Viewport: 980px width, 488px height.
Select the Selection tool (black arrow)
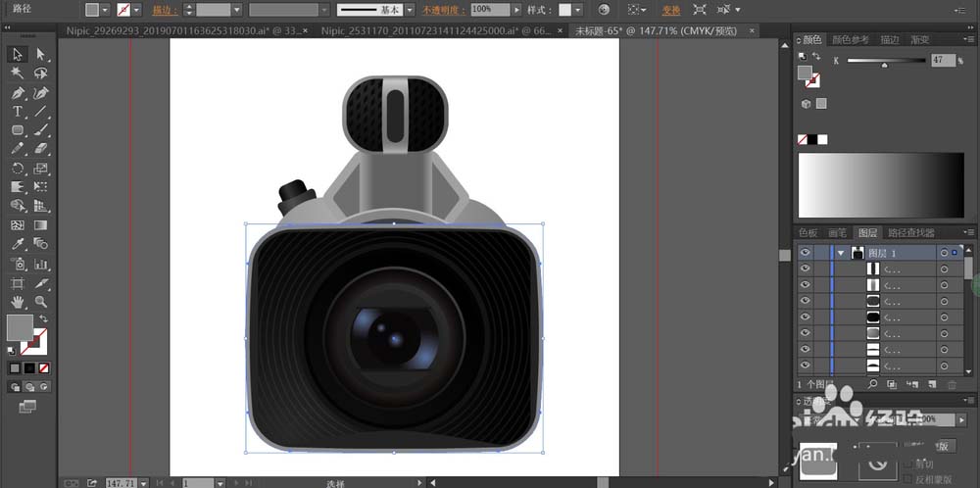tap(18, 54)
